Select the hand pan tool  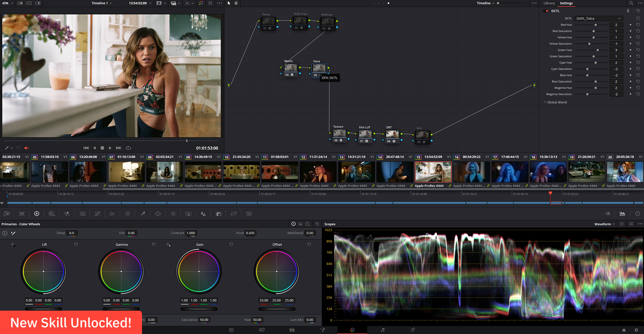click(x=236, y=3)
